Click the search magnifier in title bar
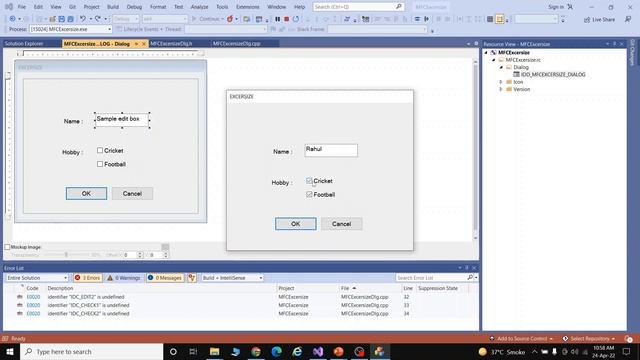Screen dimensions: 640x360 pyautogui.click(x=398, y=7)
